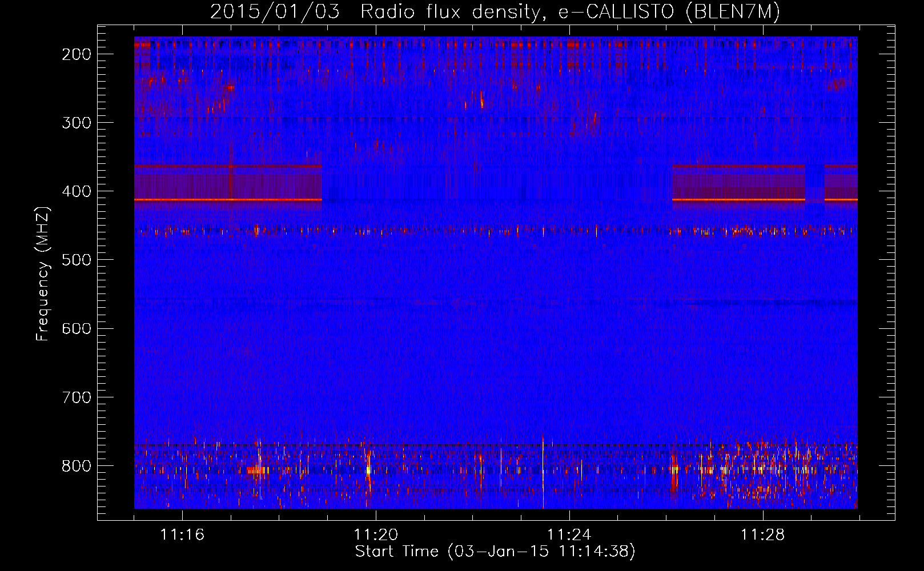
Task: Select the 800 frequency tick label
Action: pos(77,465)
